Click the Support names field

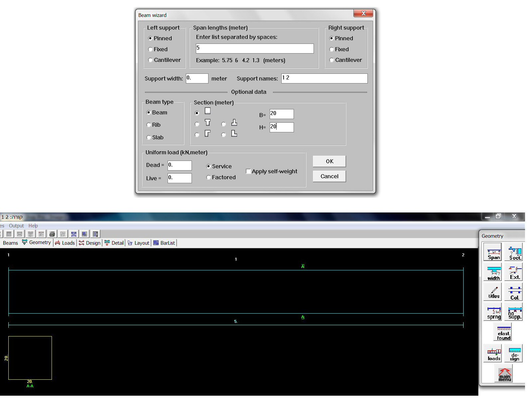[x=324, y=78]
